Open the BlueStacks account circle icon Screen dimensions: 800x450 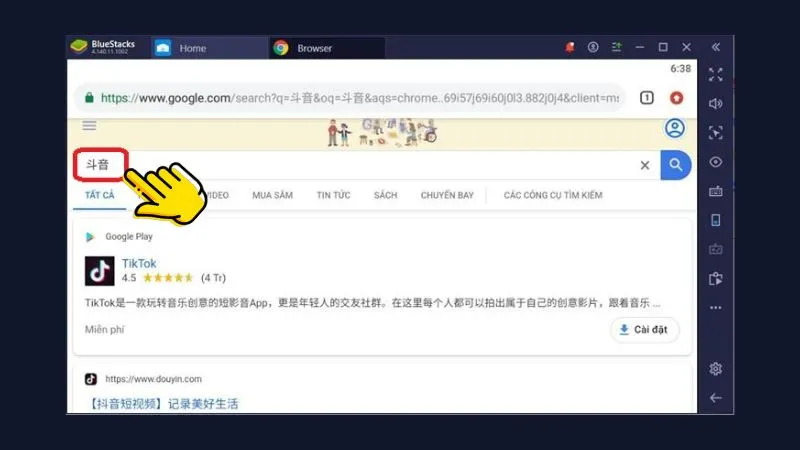593,47
